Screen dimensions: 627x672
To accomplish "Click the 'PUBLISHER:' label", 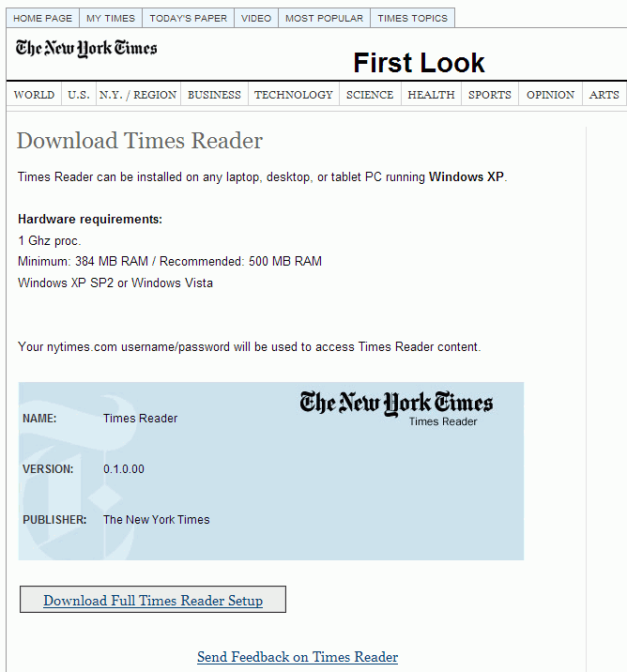I will coord(54,519).
